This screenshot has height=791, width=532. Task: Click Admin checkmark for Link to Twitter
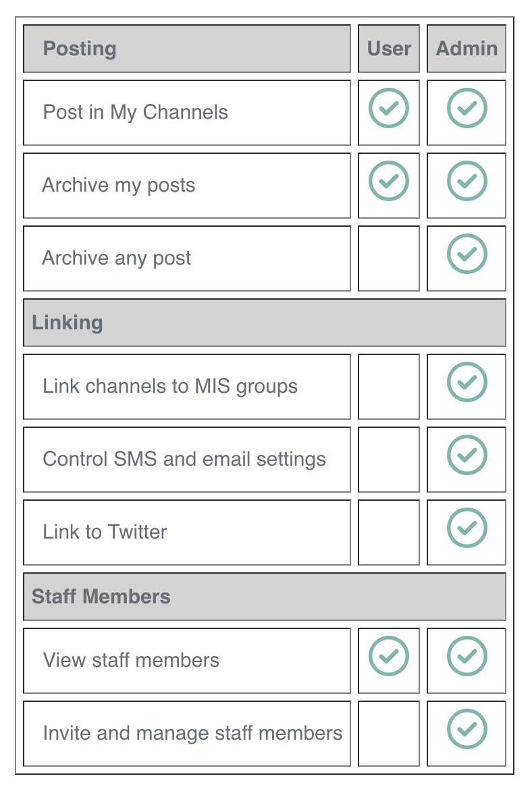pos(467,527)
